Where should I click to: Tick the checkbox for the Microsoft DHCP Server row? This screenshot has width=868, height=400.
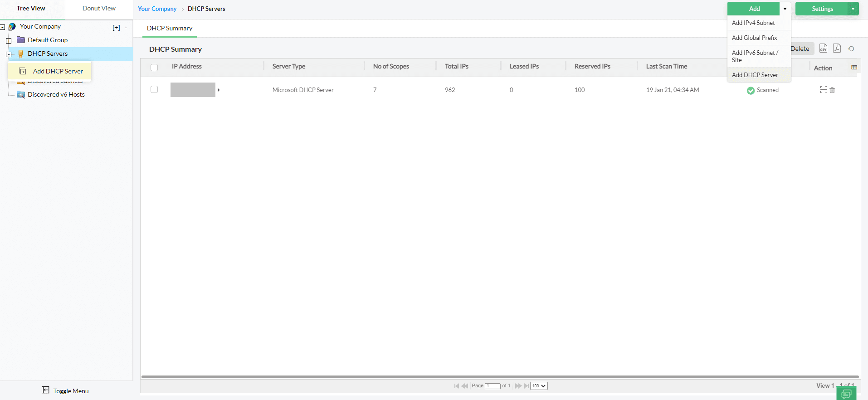154,89
